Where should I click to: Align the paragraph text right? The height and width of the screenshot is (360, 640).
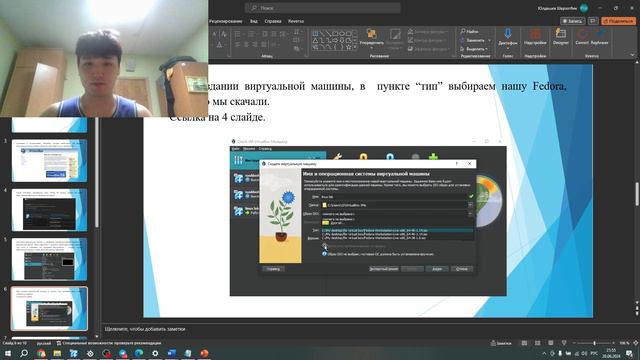click(255, 44)
